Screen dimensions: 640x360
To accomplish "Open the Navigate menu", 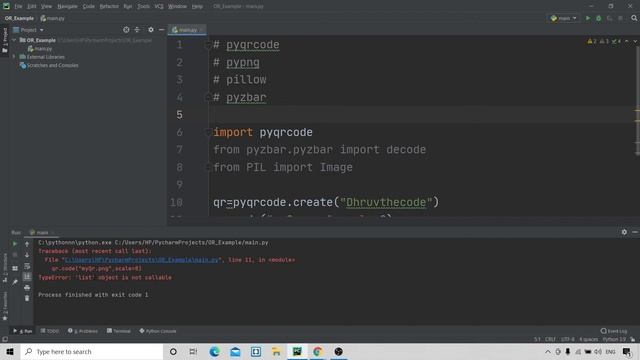I will [x=67, y=7].
